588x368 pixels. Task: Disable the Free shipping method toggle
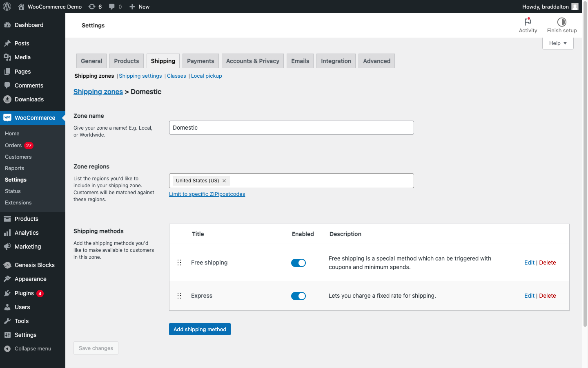pyautogui.click(x=298, y=263)
